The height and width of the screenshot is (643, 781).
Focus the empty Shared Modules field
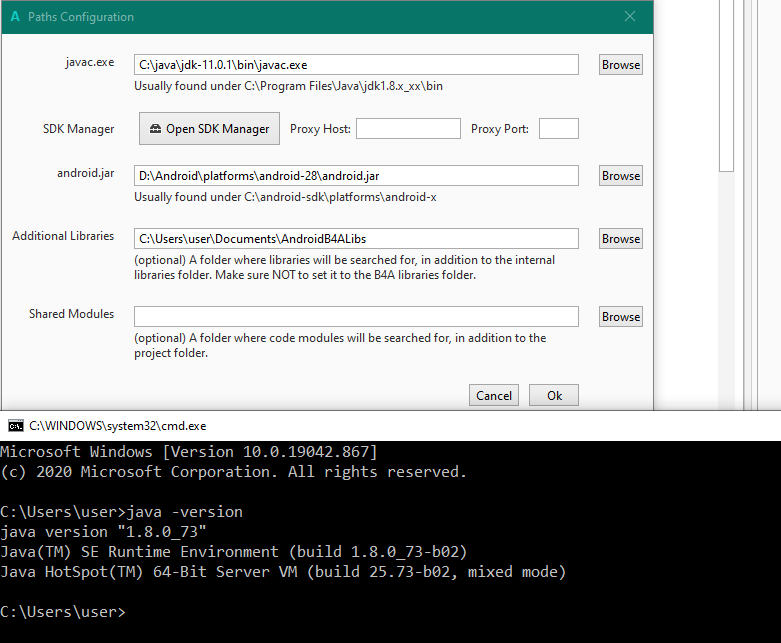click(x=356, y=317)
